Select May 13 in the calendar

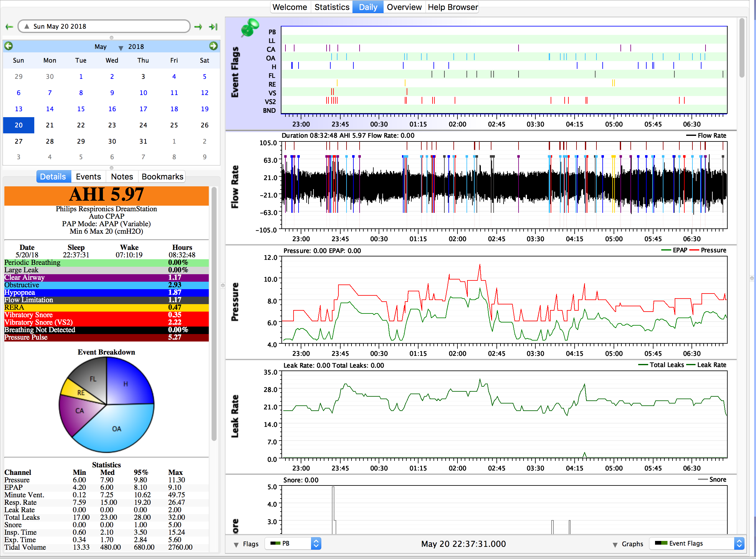[19, 109]
